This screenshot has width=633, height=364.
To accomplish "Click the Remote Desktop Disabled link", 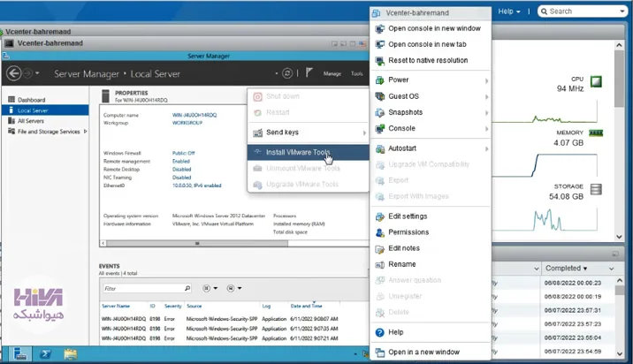I will tap(181, 169).
